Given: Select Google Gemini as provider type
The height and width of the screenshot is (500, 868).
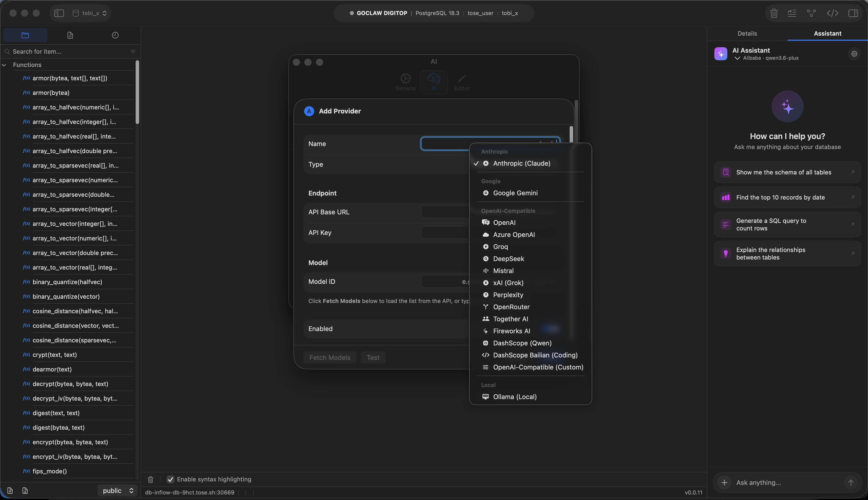Looking at the screenshot, I should pyautogui.click(x=515, y=193).
